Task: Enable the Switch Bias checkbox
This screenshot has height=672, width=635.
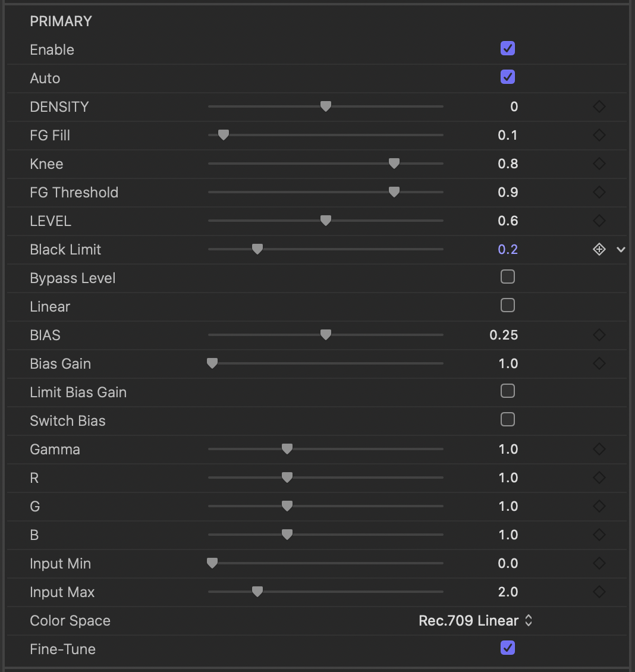Action: pyautogui.click(x=508, y=420)
